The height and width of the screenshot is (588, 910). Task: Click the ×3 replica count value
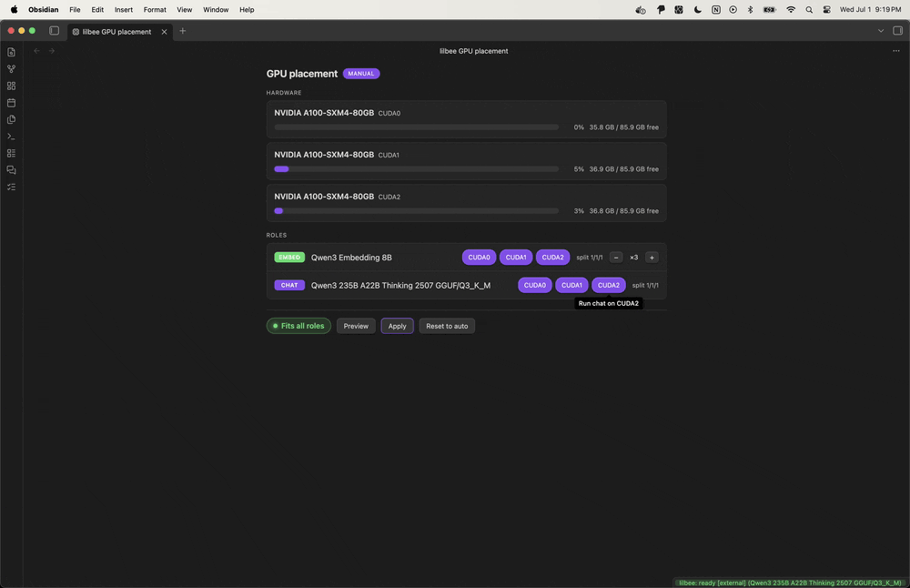tap(633, 258)
